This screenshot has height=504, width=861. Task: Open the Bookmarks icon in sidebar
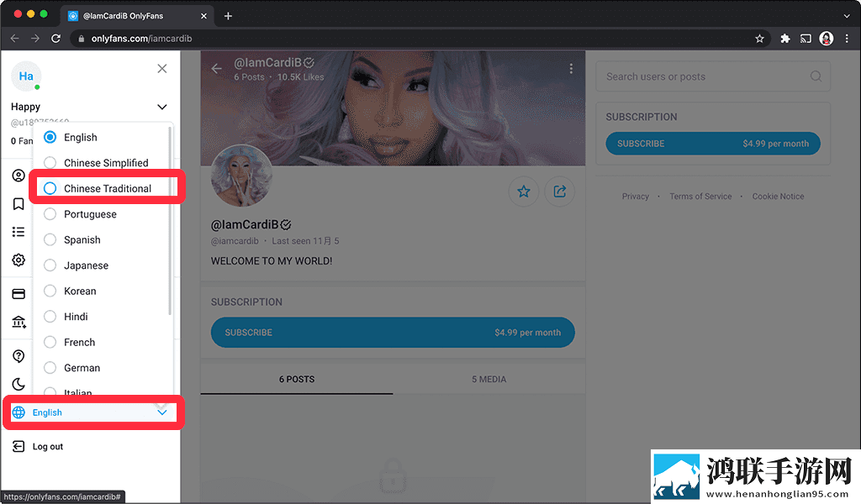[18, 204]
